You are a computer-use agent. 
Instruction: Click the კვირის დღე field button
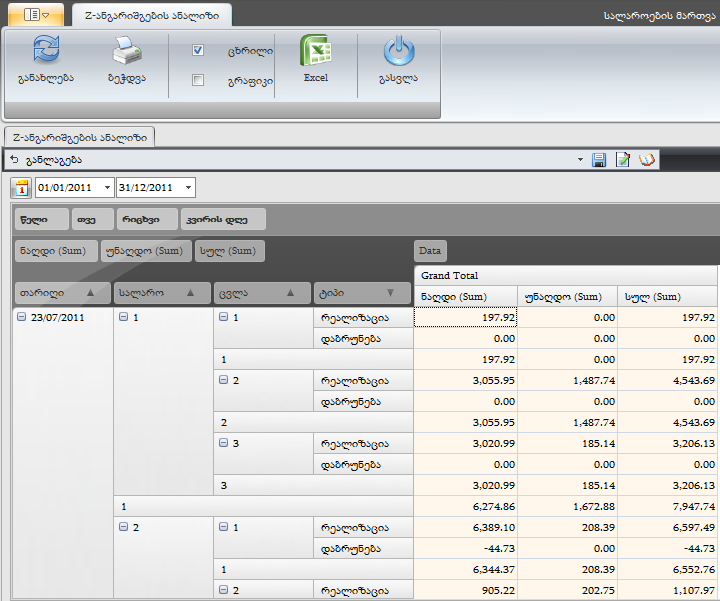(x=222, y=219)
